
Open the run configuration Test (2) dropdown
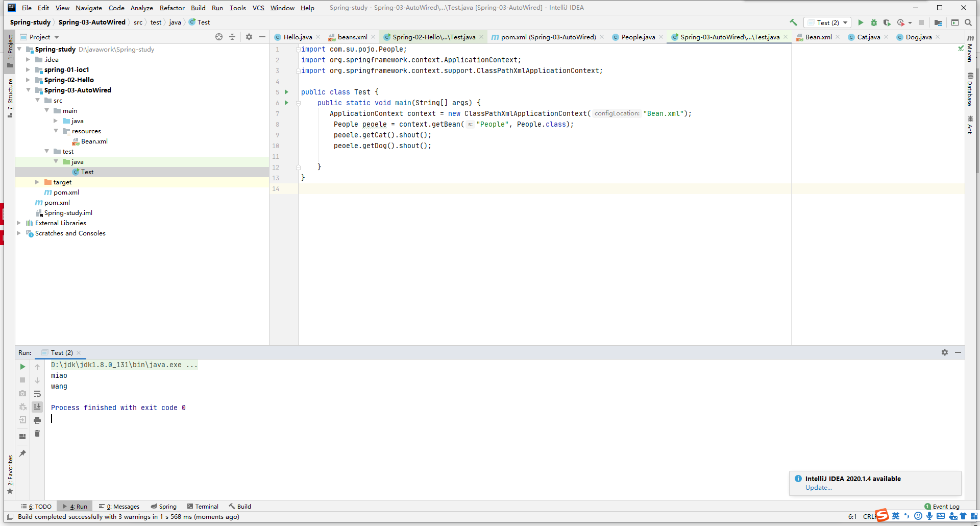[827, 22]
